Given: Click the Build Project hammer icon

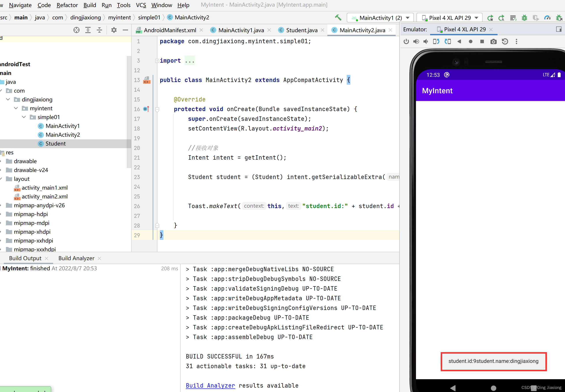Looking at the screenshot, I should pyautogui.click(x=338, y=17).
